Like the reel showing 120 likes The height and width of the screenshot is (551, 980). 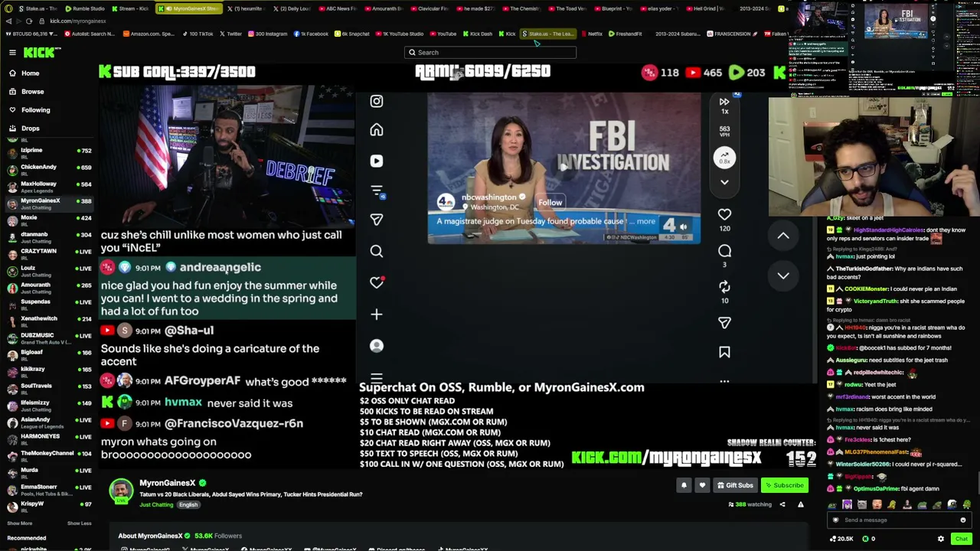tap(724, 215)
